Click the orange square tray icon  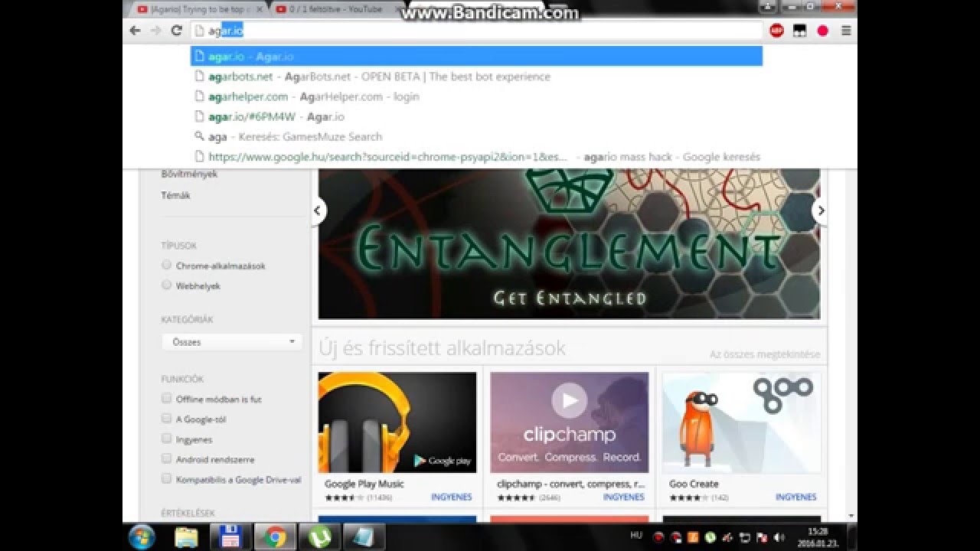coord(693,537)
